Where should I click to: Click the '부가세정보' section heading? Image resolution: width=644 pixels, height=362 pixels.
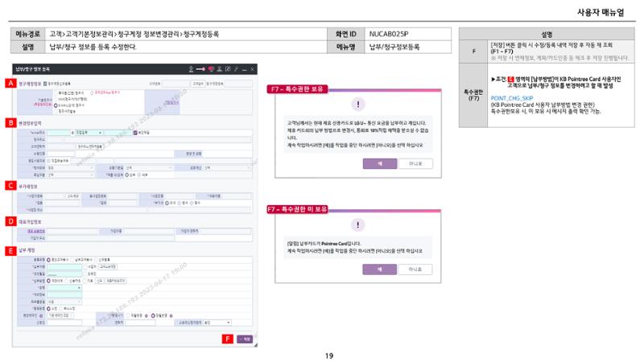(x=28, y=187)
